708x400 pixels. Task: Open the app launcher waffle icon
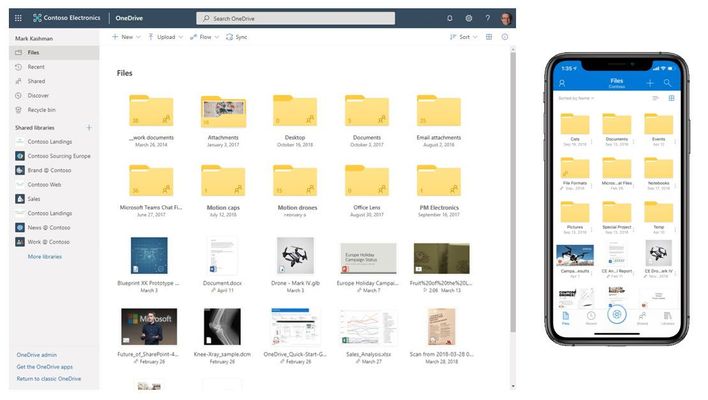tap(18, 18)
